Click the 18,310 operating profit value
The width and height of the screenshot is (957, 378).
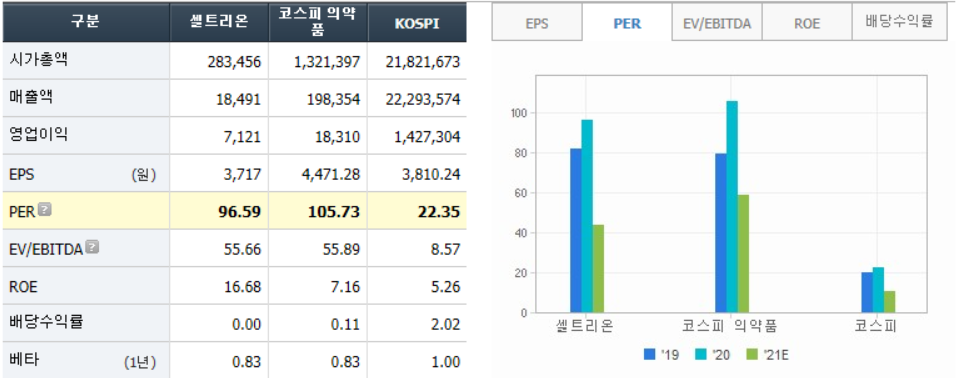(338, 137)
